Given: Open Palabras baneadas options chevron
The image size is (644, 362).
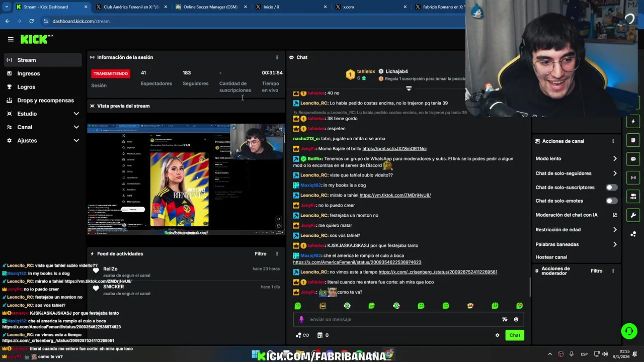Looking at the screenshot, I should tap(615, 244).
